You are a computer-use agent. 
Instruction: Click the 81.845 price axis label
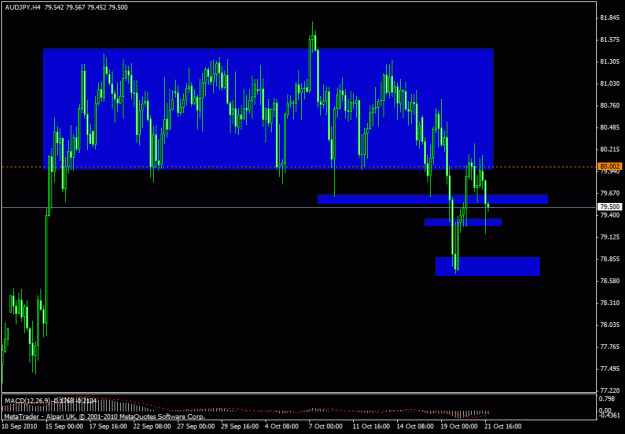tap(610, 18)
